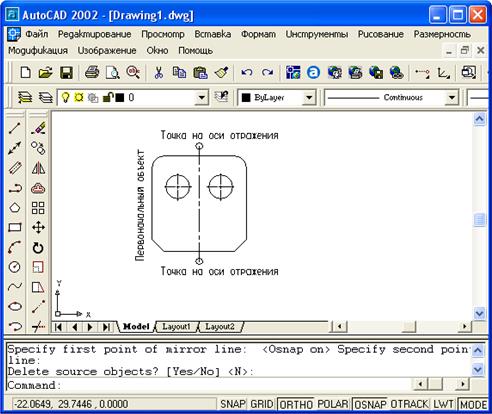This screenshot has height=414, width=492.
Task: Toggle GRID display in status bar
Action: tap(262, 404)
